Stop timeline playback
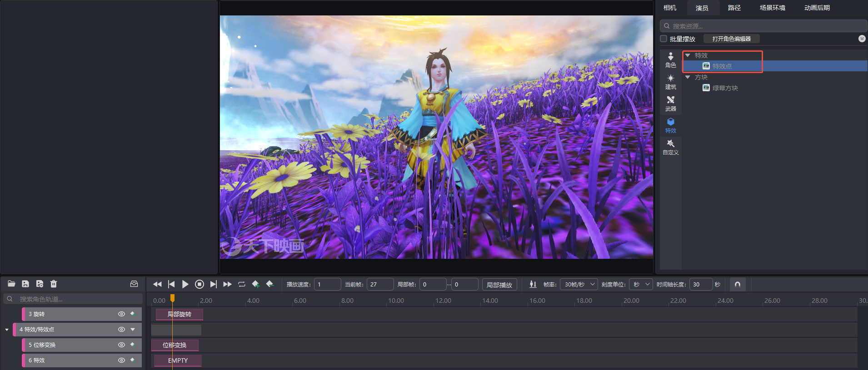Viewport: 868px width, 370px height. (199, 284)
